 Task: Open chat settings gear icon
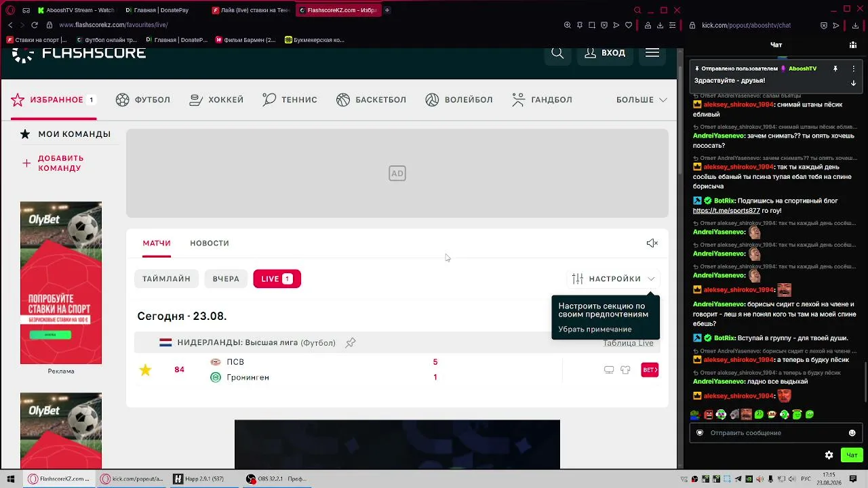click(829, 455)
